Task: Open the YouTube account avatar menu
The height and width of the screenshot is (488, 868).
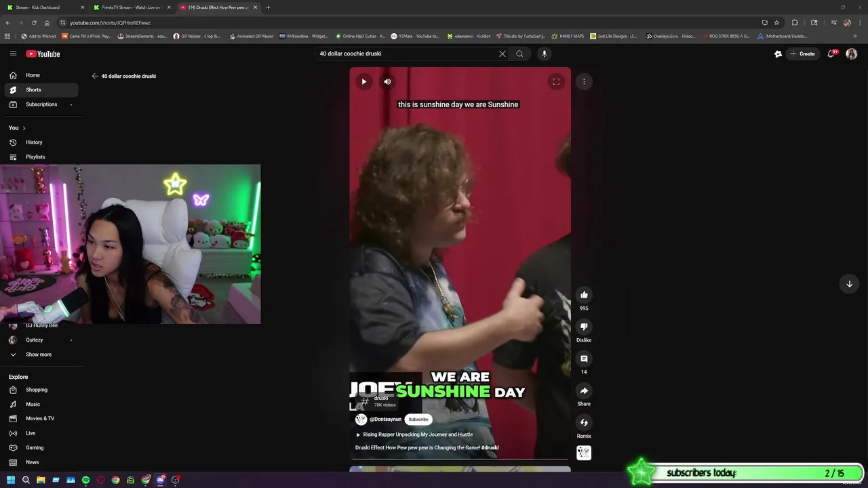Action: [x=851, y=54]
